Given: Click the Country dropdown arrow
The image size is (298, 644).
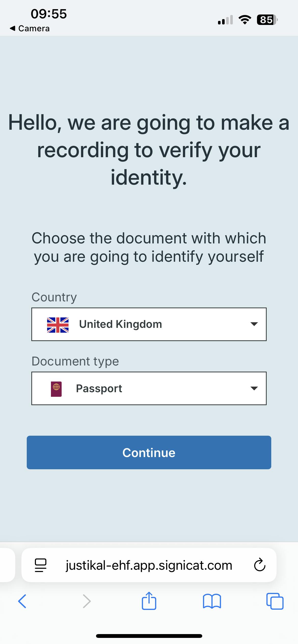Looking at the screenshot, I should click(x=254, y=324).
